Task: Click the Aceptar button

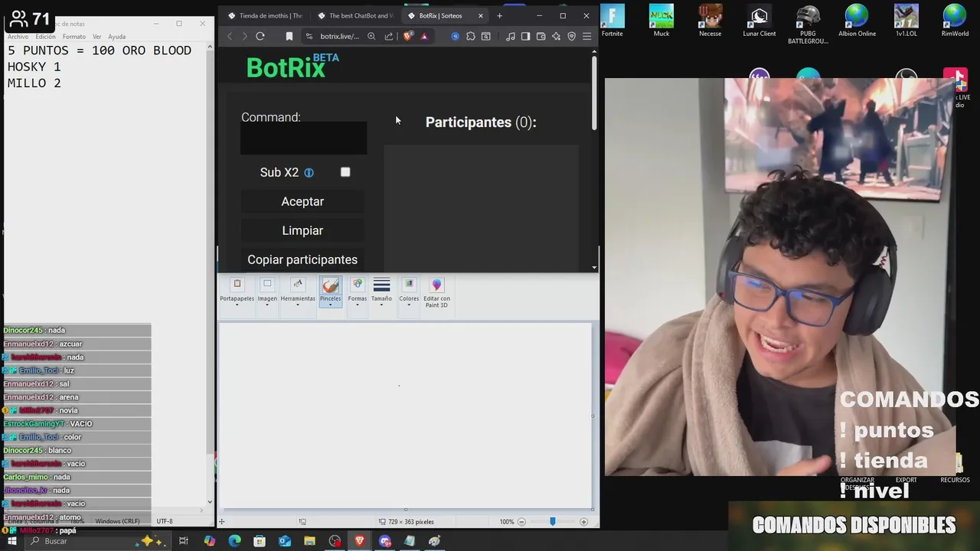Action: 302,201
